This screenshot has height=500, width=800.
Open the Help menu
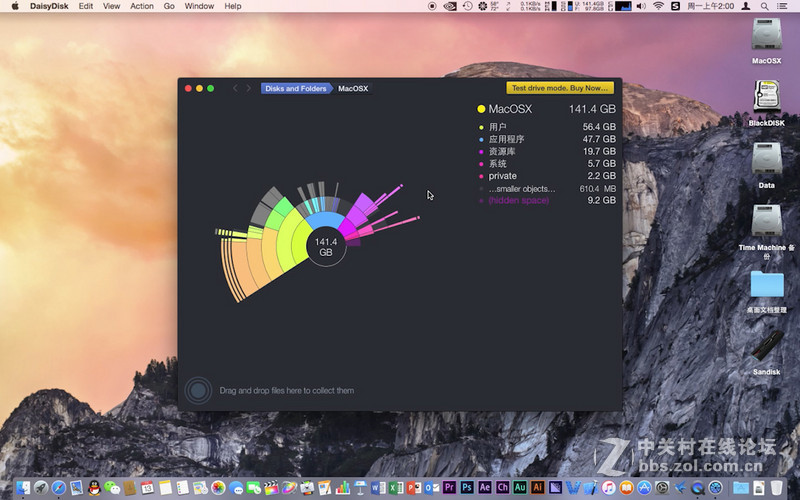233,6
